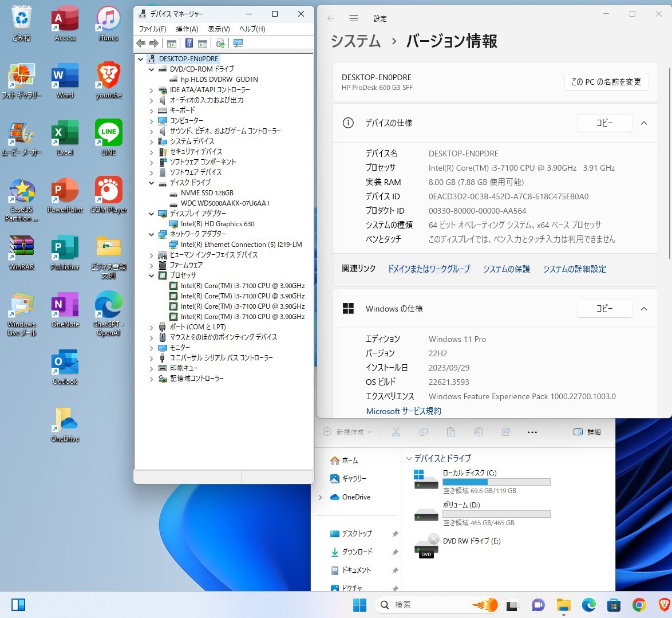Open Chrome from the taskbar
Image resolution: width=672 pixels, height=618 pixels.
click(x=639, y=605)
